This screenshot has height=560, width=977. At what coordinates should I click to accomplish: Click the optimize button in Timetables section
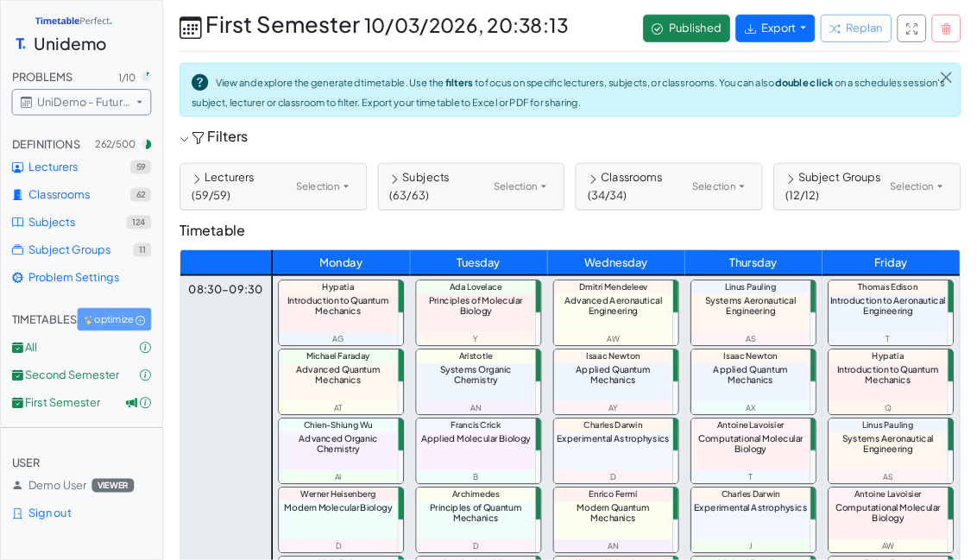[114, 319]
